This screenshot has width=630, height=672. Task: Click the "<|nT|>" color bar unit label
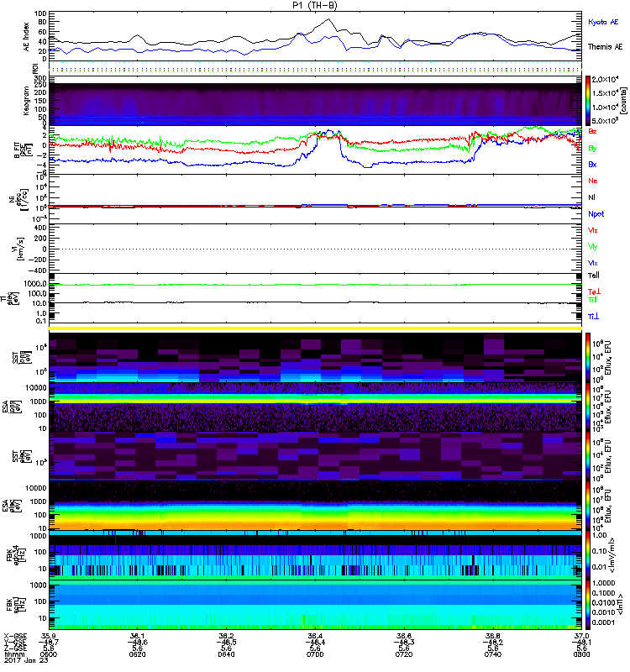(620, 605)
